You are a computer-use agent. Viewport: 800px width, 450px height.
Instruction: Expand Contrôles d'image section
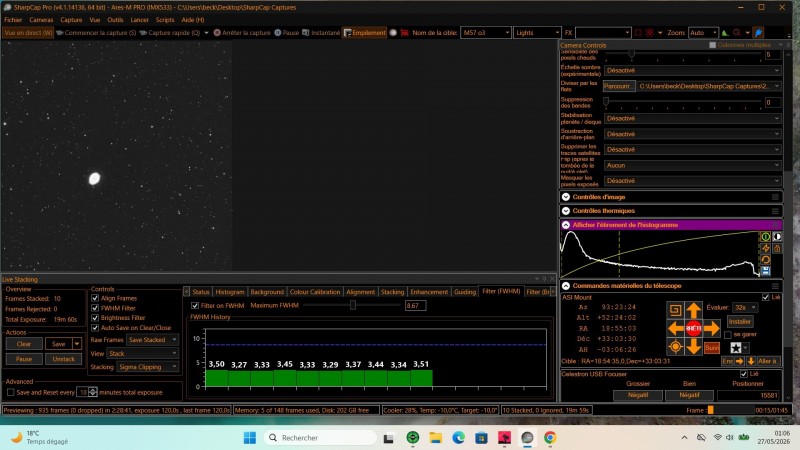566,197
